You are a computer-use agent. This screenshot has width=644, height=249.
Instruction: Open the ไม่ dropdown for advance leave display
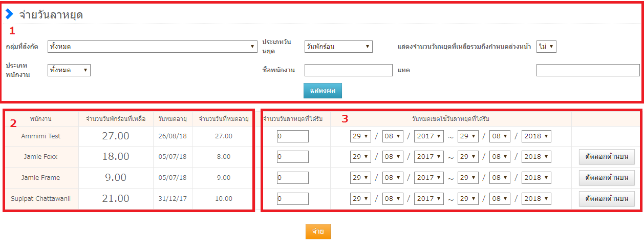tap(546, 47)
